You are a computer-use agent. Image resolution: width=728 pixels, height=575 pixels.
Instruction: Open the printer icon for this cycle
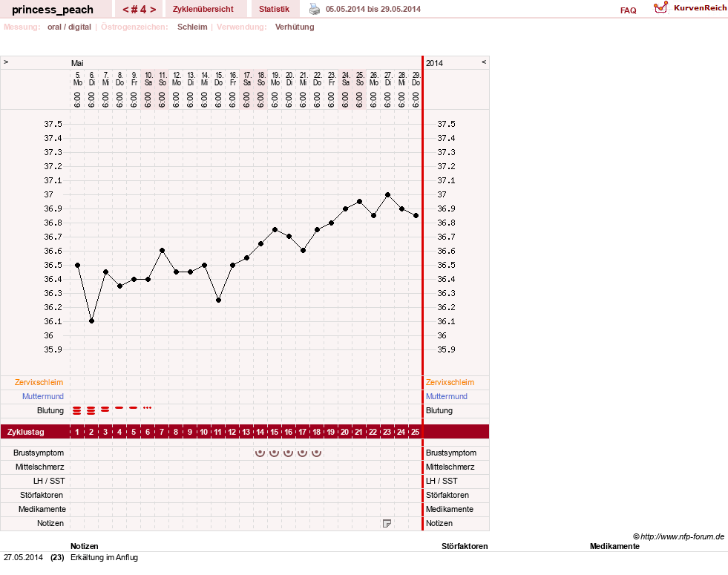pos(315,9)
